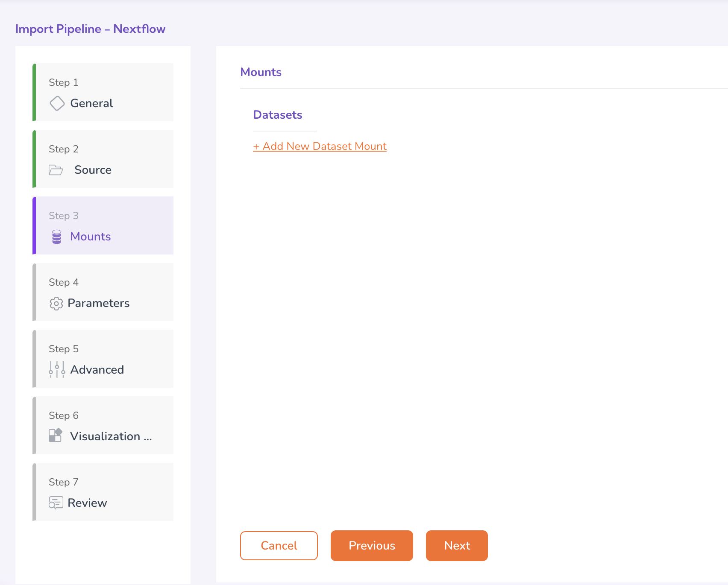Open the Visualization step label
The width and height of the screenshot is (728, 585).
coord(111,436)
